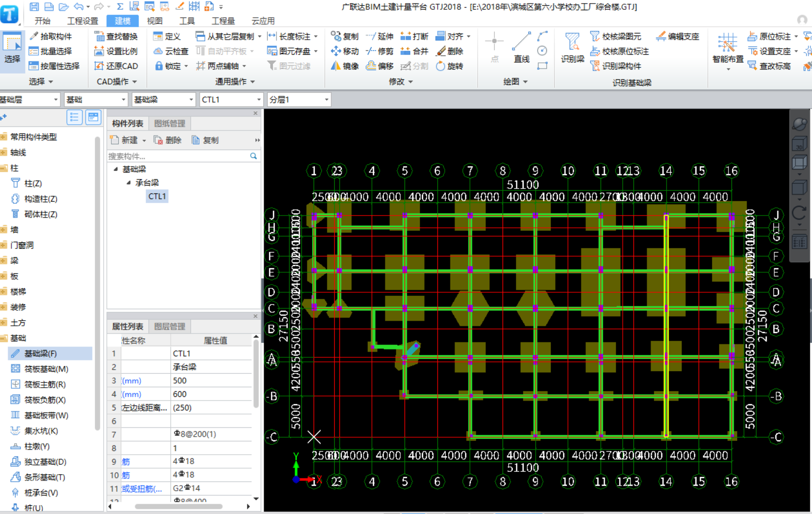This screenshot has height=514, width=812.
Task: Select the 旋转 rotate tool
Action: coord(450,66)
